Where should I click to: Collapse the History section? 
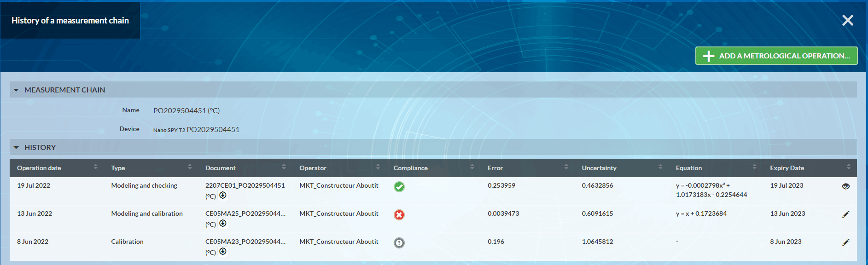(16, 148)
